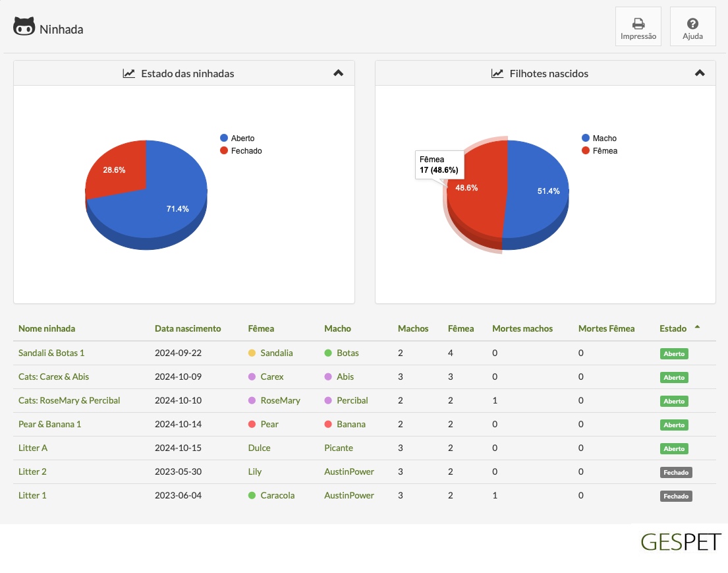
Task: Click the Ninhada cat face icon
Action: click(24, 26)
